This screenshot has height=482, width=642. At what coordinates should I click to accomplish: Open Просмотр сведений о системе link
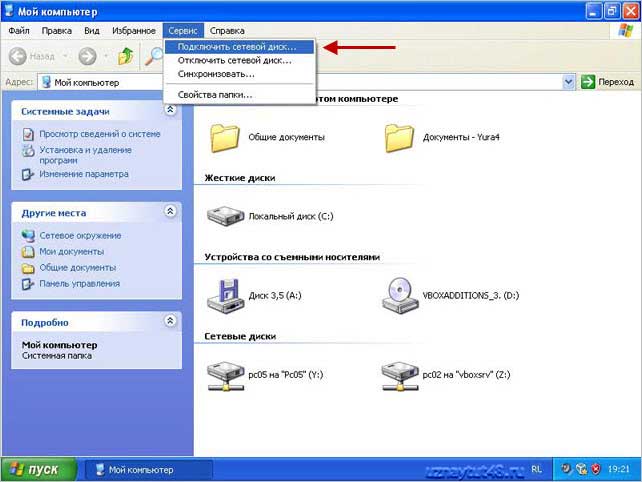pyautogui.click(x=99, y=134)
